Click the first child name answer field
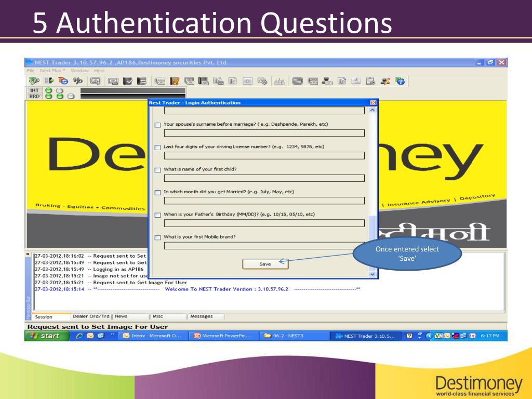Screen dimensions: 532x399 264,178
